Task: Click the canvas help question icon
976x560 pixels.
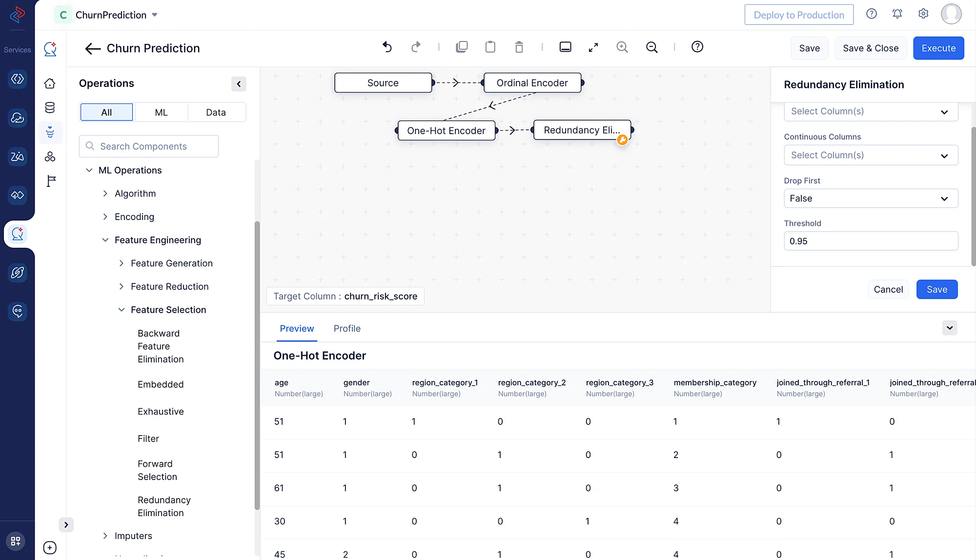Action: coord(697,47)
